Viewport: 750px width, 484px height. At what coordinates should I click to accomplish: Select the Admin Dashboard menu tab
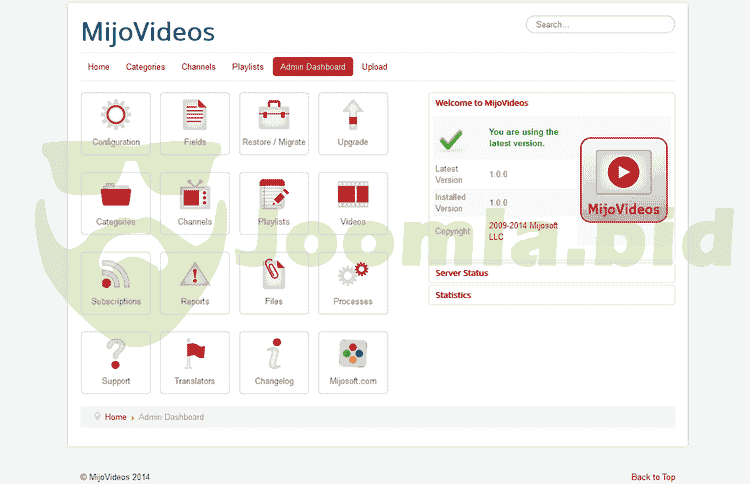click(313, 67)
